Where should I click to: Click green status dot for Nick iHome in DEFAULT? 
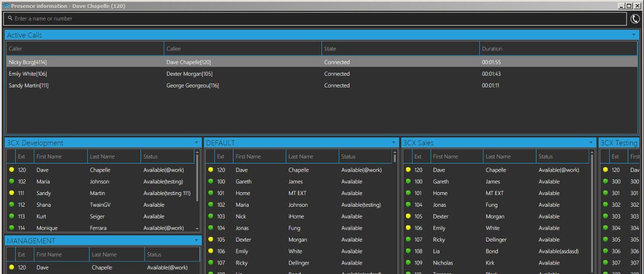(x=211, y=216)
